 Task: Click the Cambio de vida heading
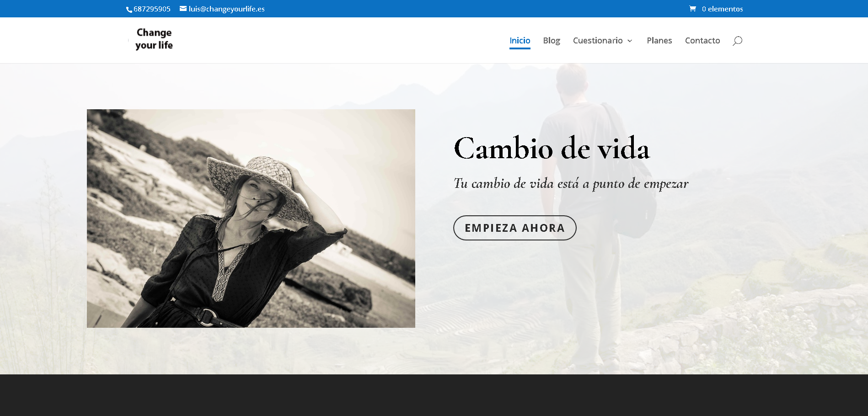click(x=552, y=148)
